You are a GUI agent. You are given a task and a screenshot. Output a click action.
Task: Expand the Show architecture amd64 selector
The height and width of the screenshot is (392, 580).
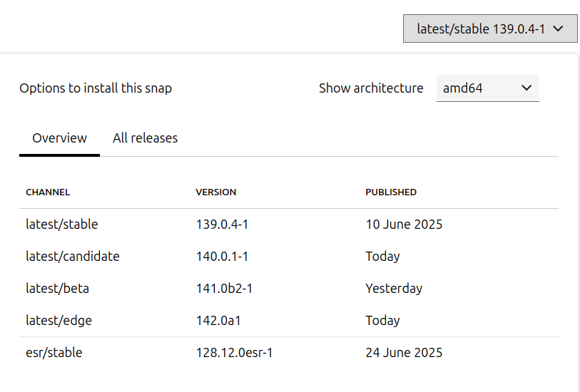(487, 88)
